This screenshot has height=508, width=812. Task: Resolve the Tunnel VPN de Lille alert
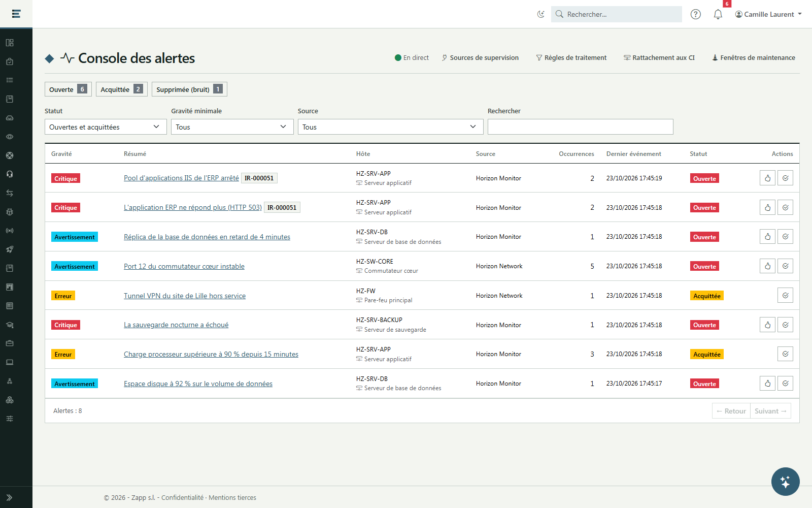point(785,296)
